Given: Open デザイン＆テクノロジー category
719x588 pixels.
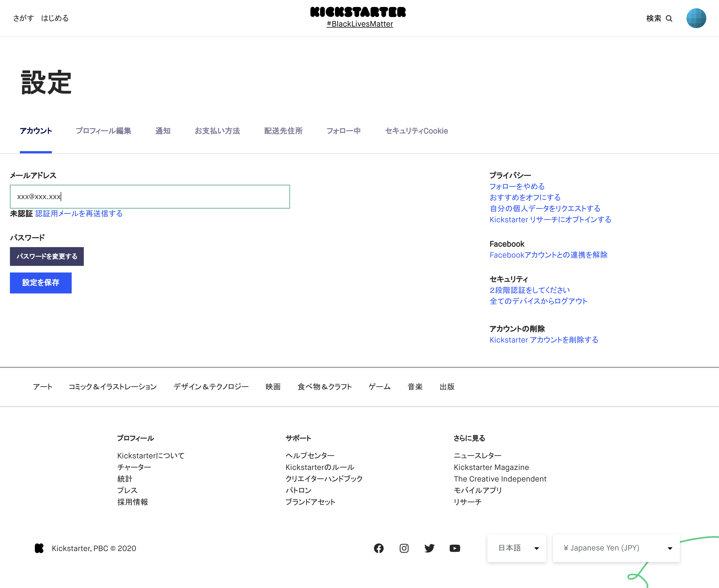Looking at the screenshot, I should (211, 387).
